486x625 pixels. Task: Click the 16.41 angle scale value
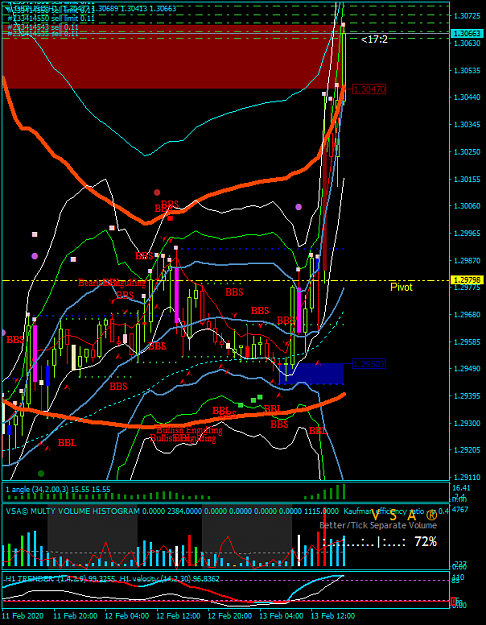462,488
